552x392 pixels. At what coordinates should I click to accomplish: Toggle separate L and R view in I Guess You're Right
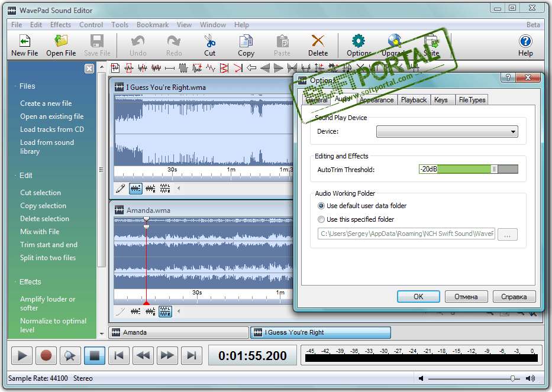(165, 189)
